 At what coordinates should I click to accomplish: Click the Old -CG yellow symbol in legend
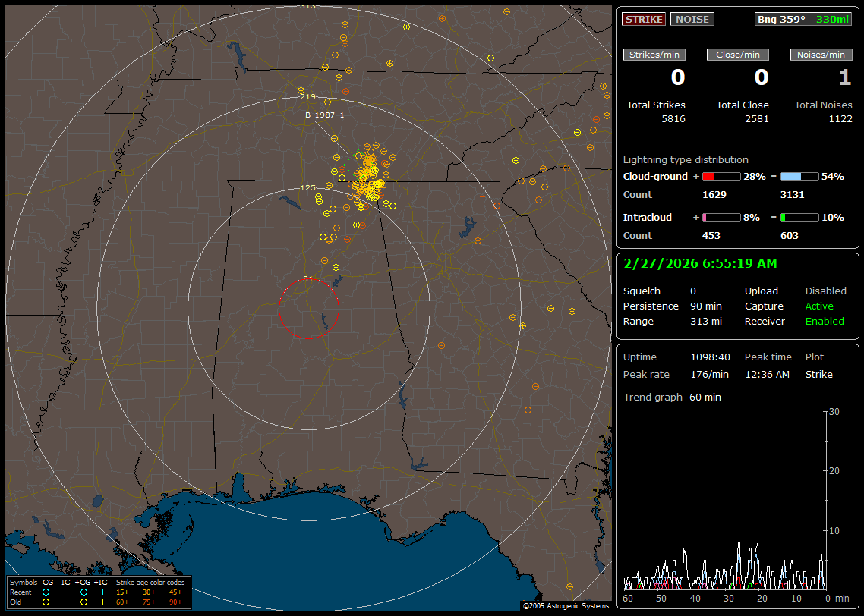(46, 602)
